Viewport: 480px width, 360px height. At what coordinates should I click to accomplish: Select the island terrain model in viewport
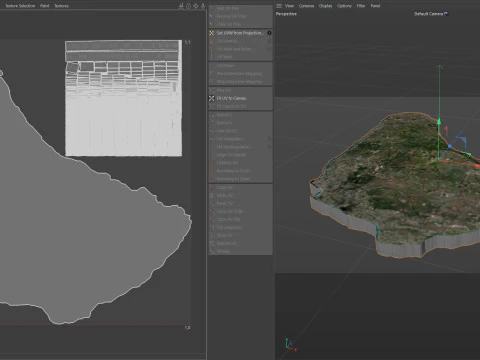(x=400, y=187)
